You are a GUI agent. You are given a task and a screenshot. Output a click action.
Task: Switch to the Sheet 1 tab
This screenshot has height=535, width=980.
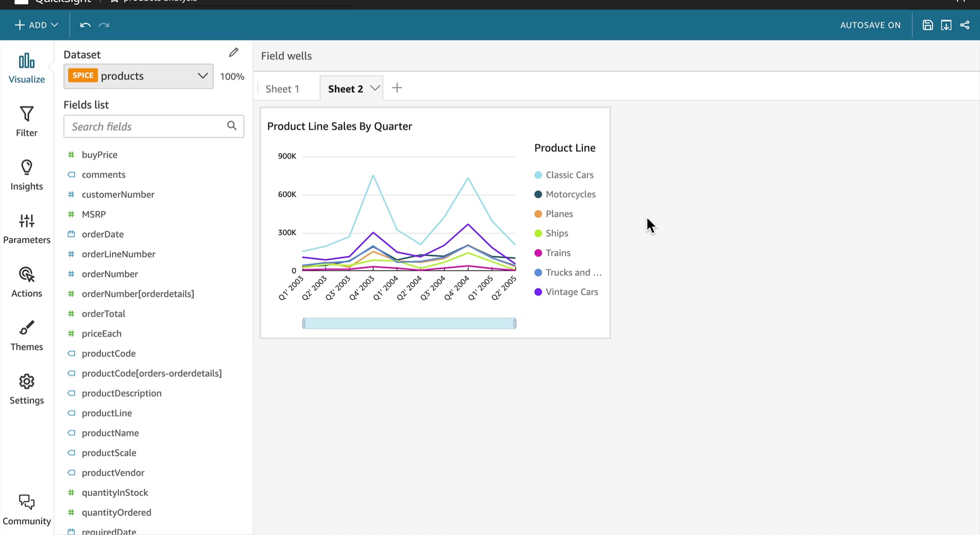(282, 89)
